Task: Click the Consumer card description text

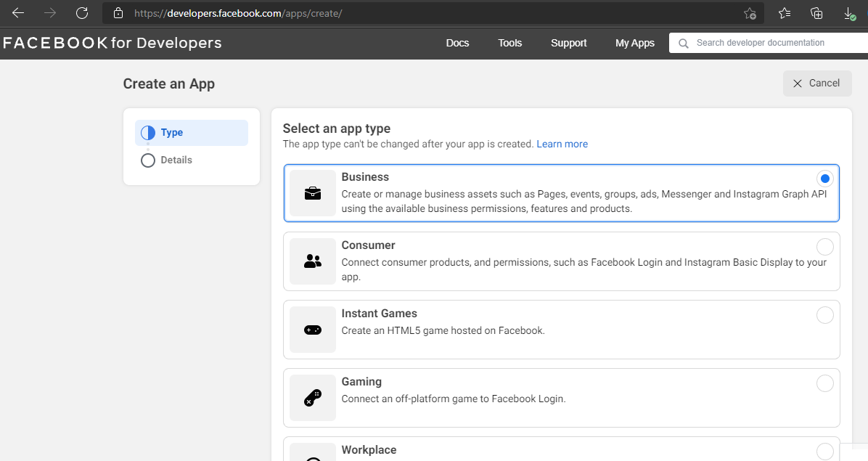Action: click(x=584, y=269)
